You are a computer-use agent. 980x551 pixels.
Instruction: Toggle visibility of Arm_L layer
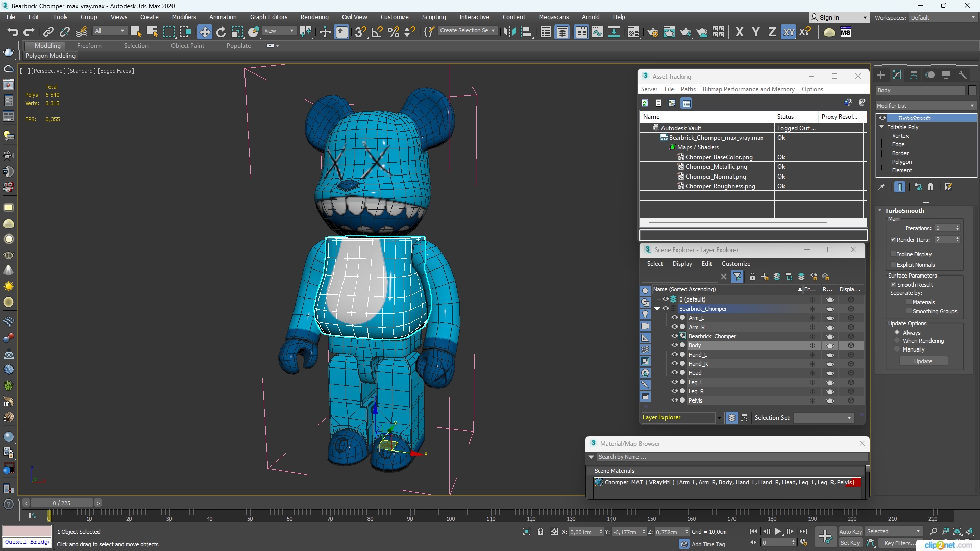coord(675,317)
